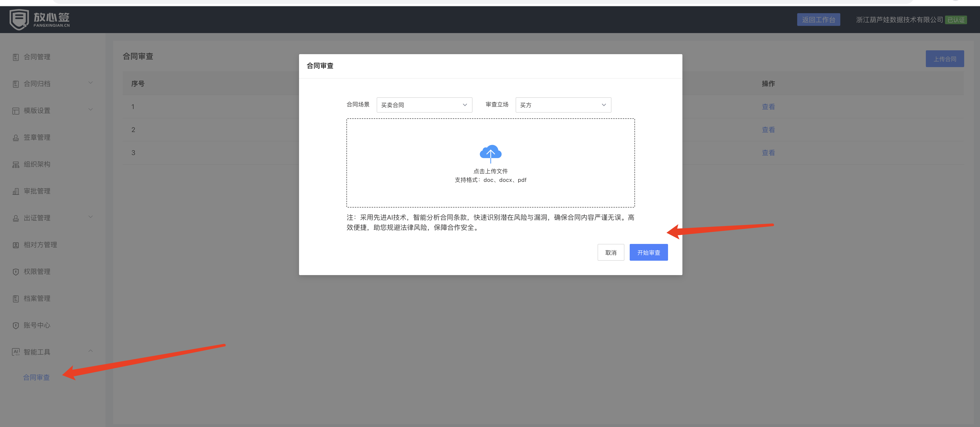Expand the 模版设置 menu chevron
This screenshot has width=980, height=427.
tap(91, 110)
